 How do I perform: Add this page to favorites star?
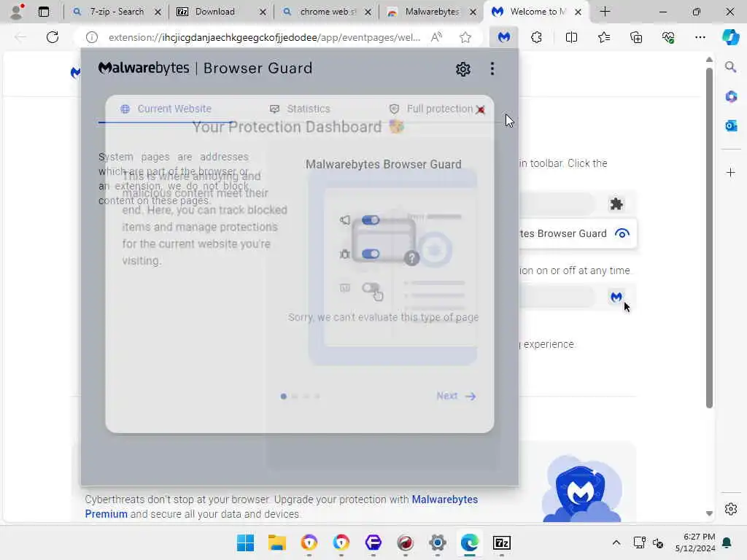tap(465, 37)
